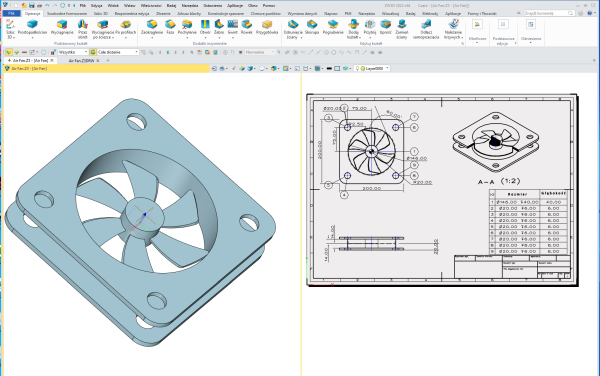Viewport: 600px width, 376px height.
Task: Select the Rowek groove tool
Action: point(247,27)
